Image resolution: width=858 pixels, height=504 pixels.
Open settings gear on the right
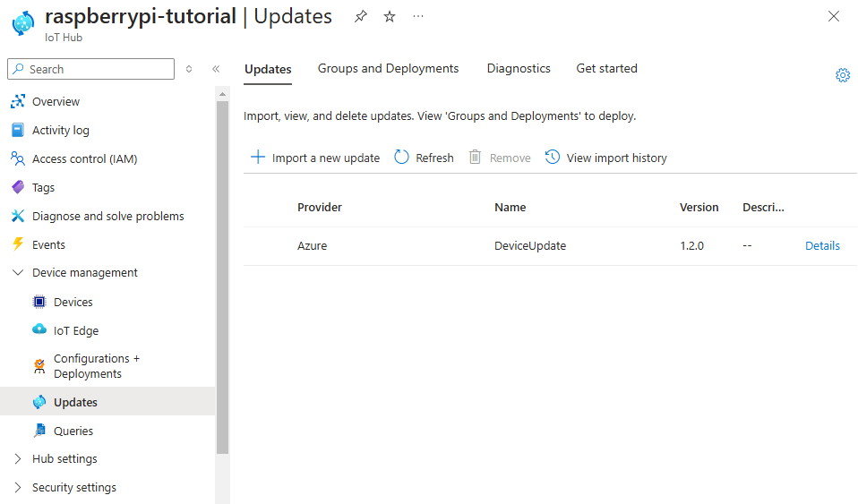click(843, 75)
